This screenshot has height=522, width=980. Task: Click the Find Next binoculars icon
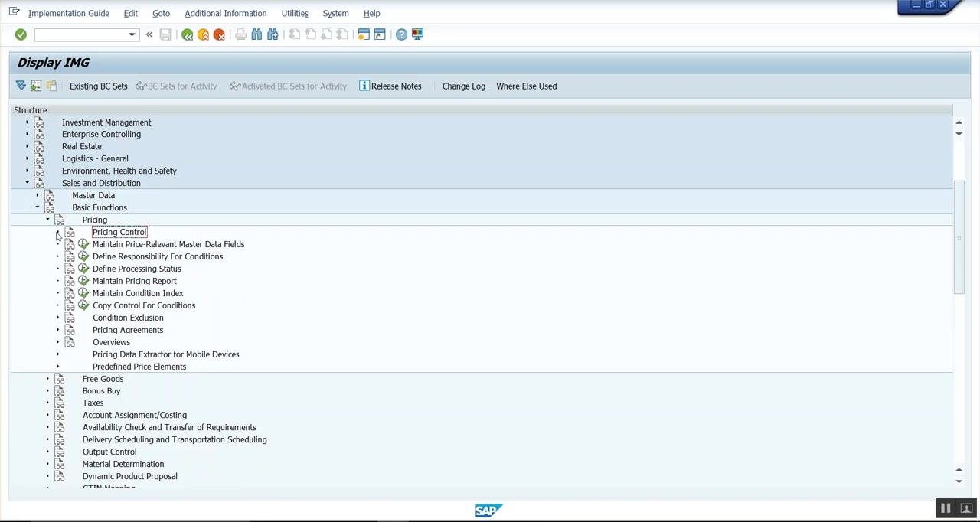pos(273,34)
